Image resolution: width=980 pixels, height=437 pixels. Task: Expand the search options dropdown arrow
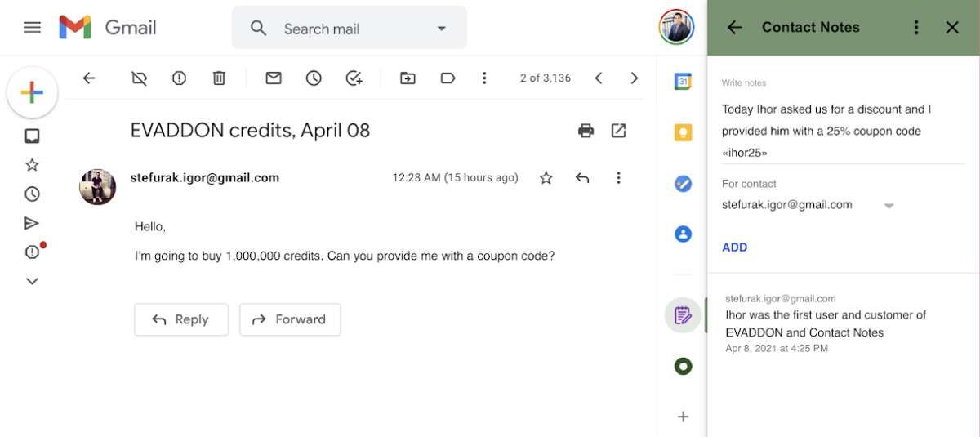(442, 29)
